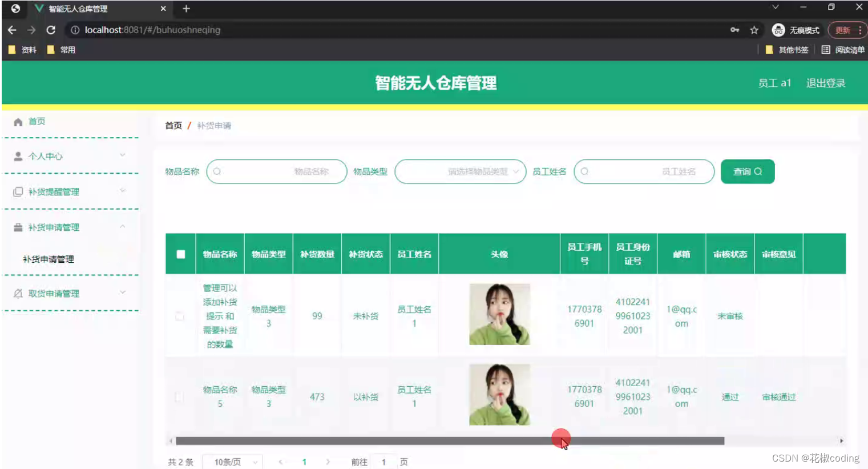Go to the next page in pagination
868x469 pixels.
pyautogui.click(x=328, y=462)
